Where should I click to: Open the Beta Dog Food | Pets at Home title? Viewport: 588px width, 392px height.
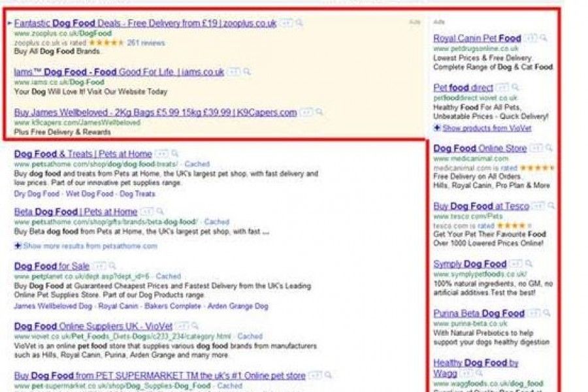point(76,212)
